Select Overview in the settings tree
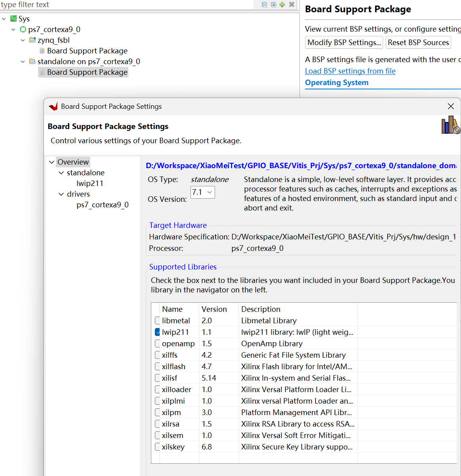This screenshot has width=461, height=476. click(73, 162)
